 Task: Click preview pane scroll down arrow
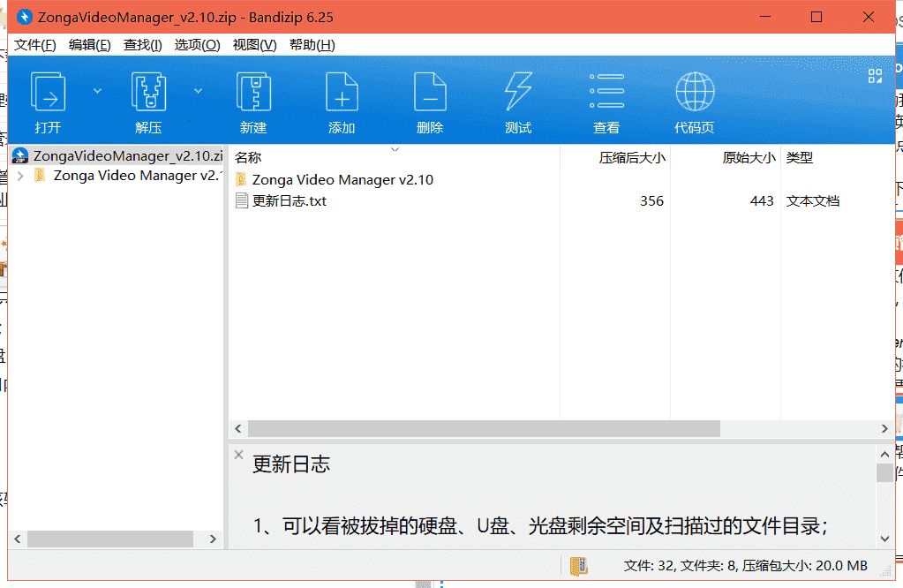click(884, 539)
